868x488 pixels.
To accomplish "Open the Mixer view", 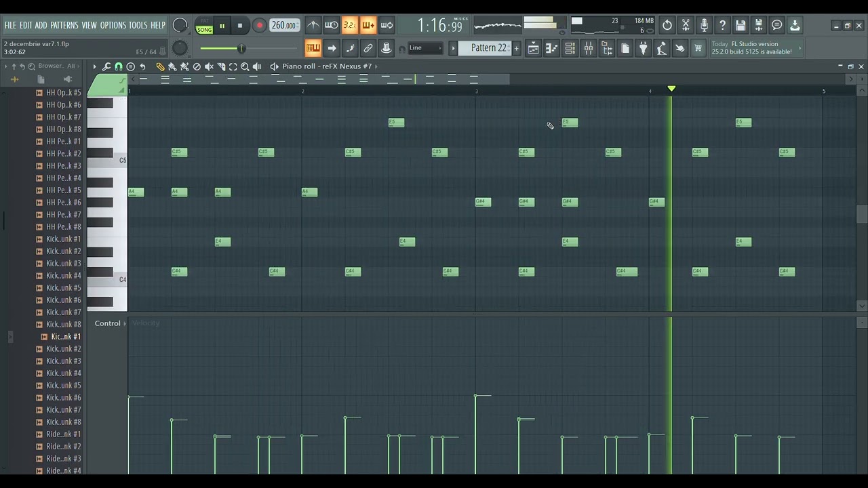I will (x=589, y=48).
